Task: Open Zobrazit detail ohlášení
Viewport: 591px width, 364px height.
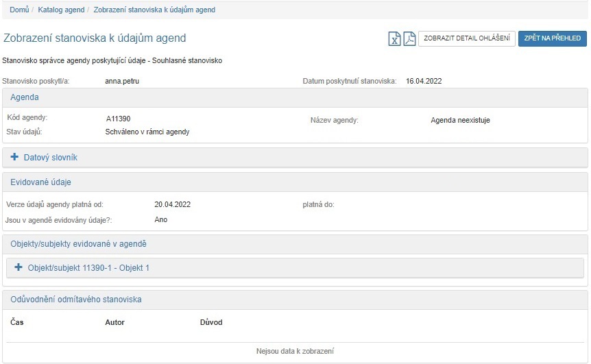Action: (466, 38)
